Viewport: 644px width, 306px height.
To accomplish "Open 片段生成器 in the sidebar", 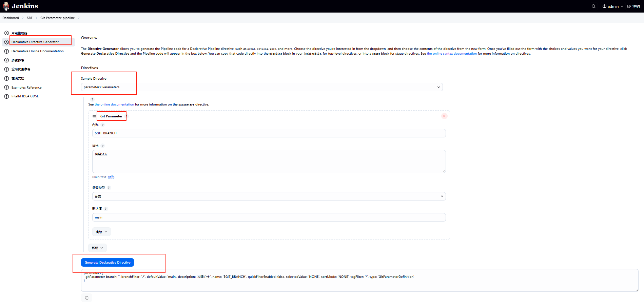I will pos(19,33).
